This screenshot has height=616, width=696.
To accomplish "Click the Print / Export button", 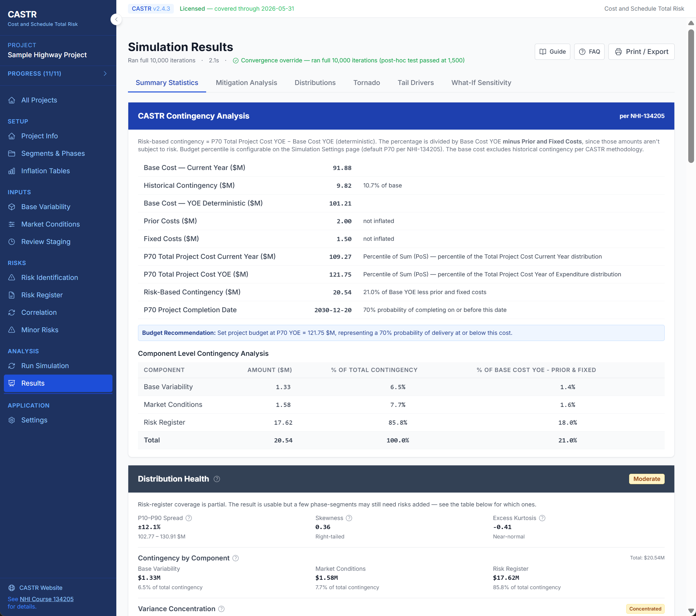I will pos(641,51).
